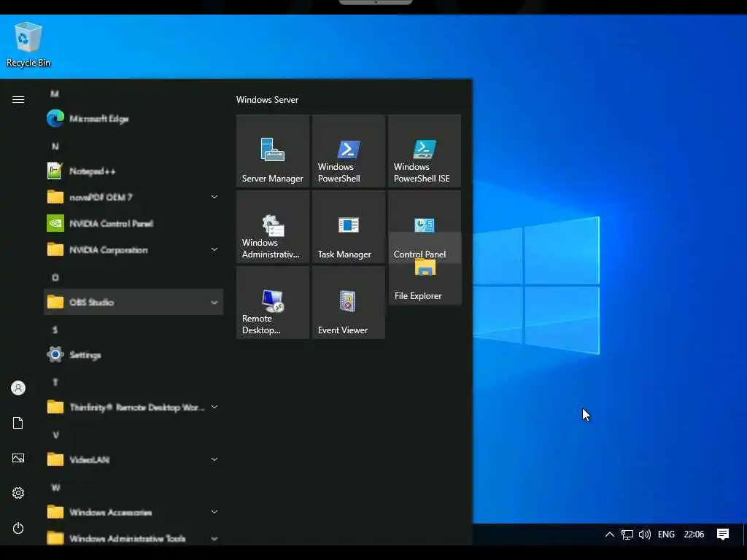Open Notepad++ from the app list

coord(133,171)
